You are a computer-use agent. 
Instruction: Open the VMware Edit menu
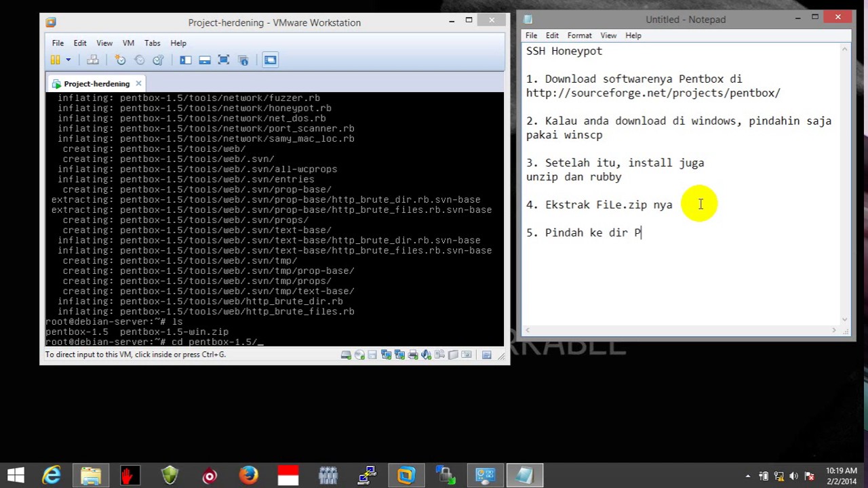click(x=80, y=43)
